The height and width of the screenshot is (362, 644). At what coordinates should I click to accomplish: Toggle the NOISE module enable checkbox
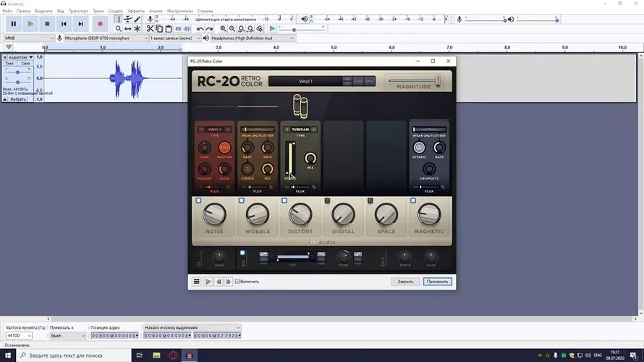pos(199,201)
